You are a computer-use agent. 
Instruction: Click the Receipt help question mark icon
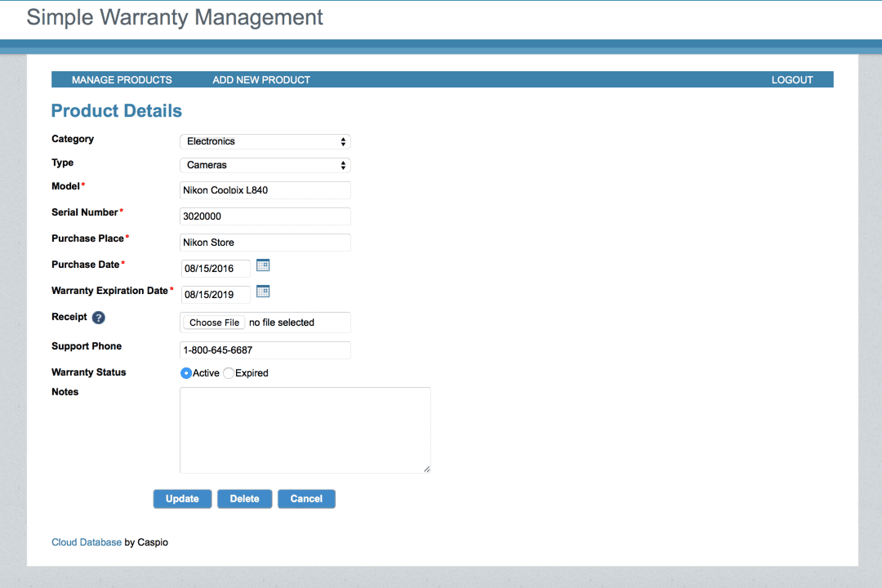99,318
